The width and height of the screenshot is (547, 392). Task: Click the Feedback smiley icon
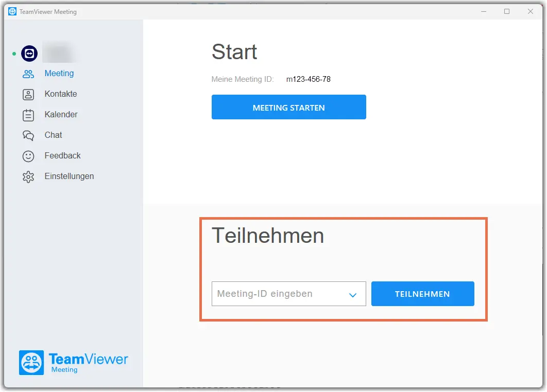[28, 156]
